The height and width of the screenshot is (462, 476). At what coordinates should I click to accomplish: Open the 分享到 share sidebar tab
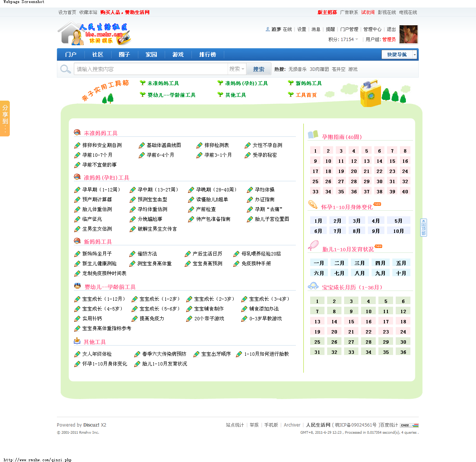[5, 118]
